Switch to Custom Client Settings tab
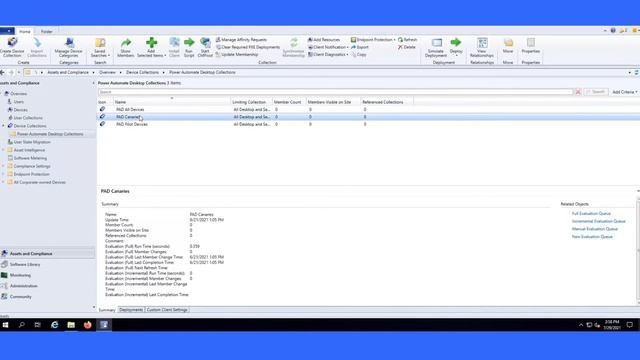 pos(167,310)
